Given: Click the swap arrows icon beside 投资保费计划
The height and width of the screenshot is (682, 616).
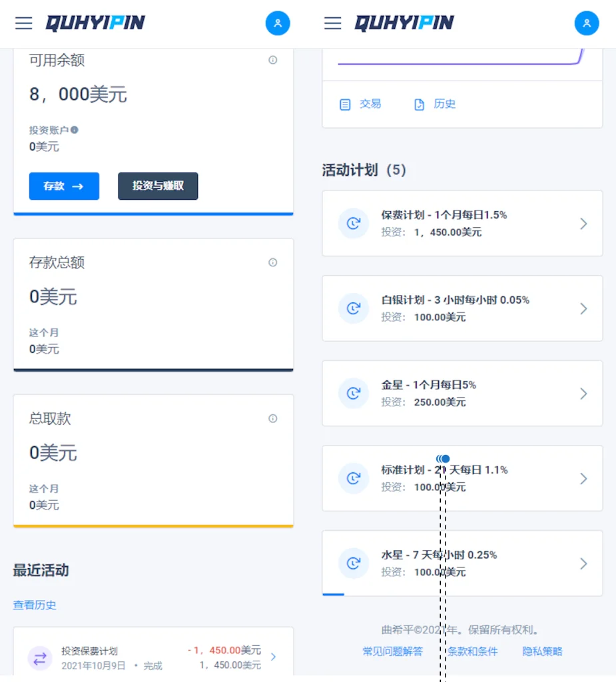Looking at the screenshot, I should pyautogui.click(x=40, y=658).
